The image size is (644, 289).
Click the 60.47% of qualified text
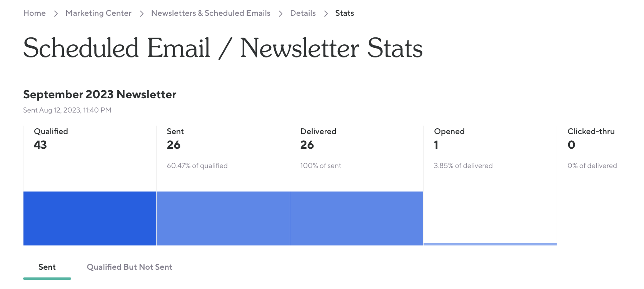[x=197, y=166]
